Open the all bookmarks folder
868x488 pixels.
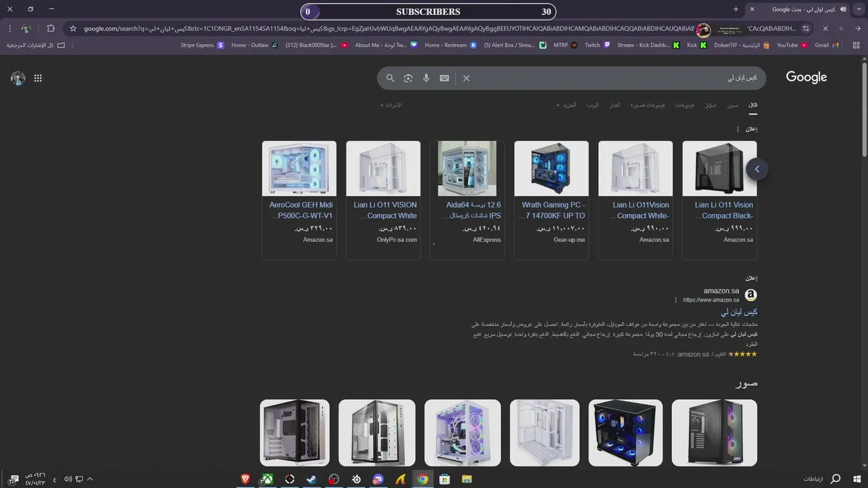pos(35,45)
